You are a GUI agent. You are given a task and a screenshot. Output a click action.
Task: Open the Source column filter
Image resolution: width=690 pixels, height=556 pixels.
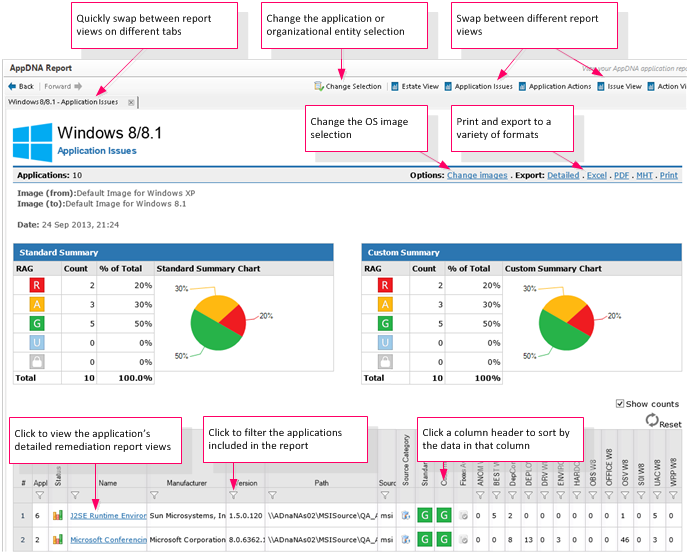[385, 495]
